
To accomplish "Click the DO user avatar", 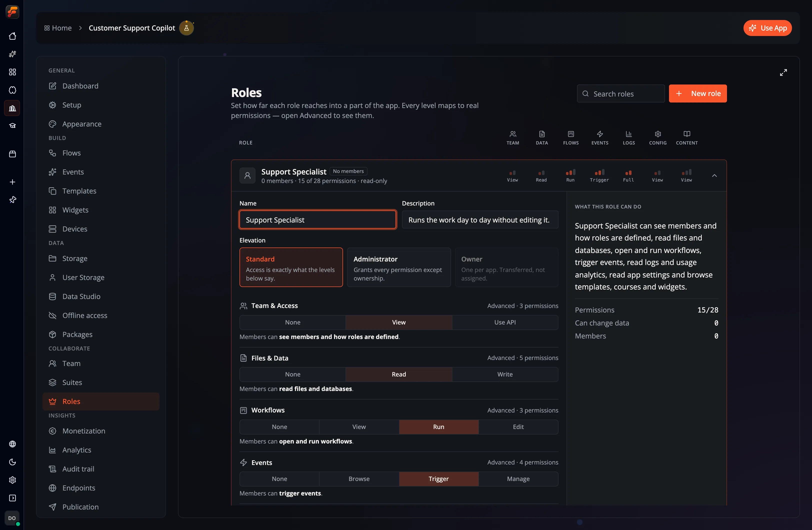I will tap(12, 518).
